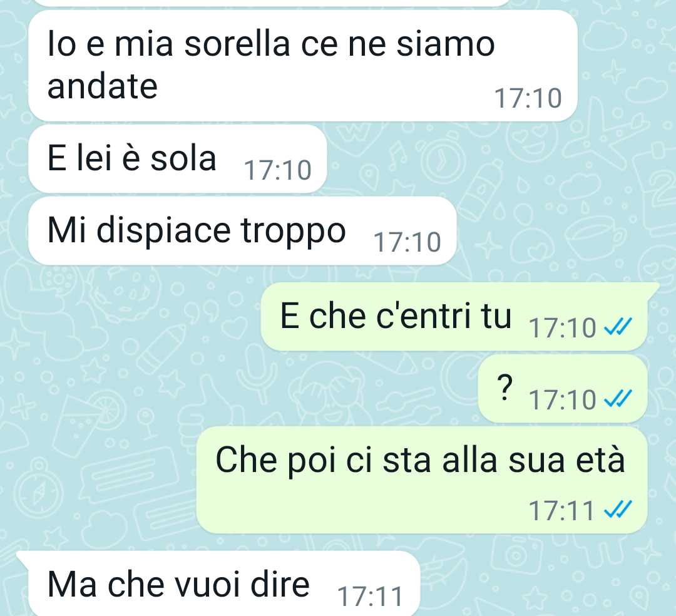Select the sent "?" message bubble
676x616 pixels.
click(x=563, y=389)
